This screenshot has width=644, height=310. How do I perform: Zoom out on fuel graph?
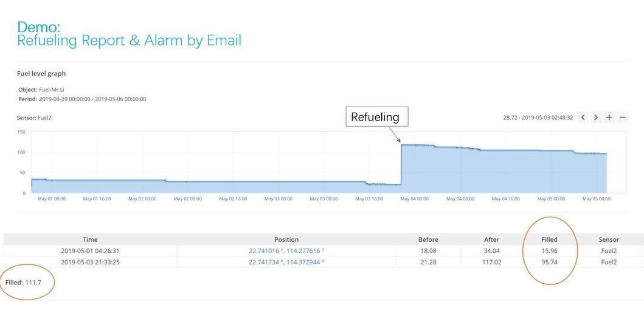click(623, 118)
